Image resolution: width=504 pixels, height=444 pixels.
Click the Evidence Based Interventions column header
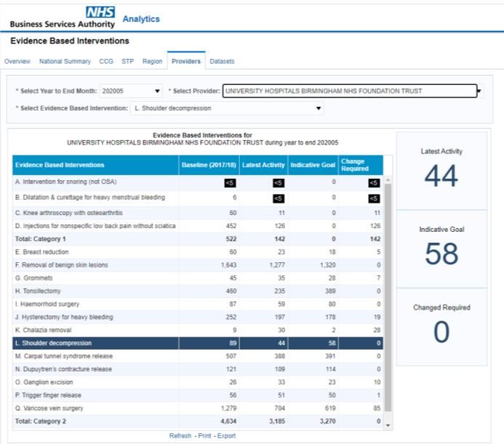(x=95, y=165)
